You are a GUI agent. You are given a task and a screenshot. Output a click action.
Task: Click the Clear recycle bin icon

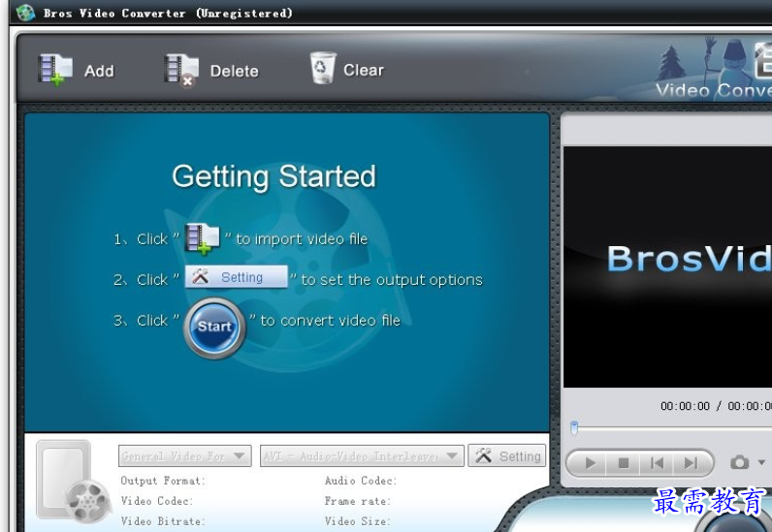click(323, 69)
